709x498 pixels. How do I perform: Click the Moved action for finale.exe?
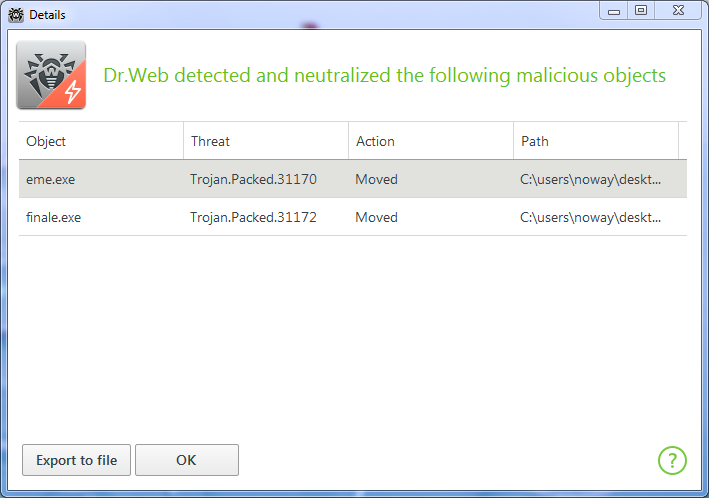pyautogui.click(x=376, y=218)
